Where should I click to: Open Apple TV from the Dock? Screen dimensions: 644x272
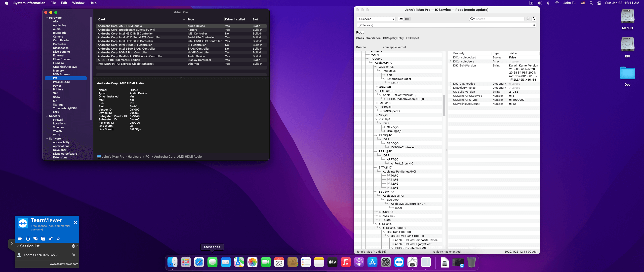pos(332,262)
